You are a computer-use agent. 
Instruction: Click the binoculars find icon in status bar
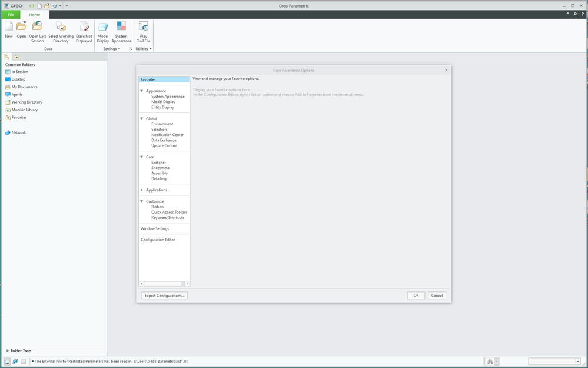[490, 362]
